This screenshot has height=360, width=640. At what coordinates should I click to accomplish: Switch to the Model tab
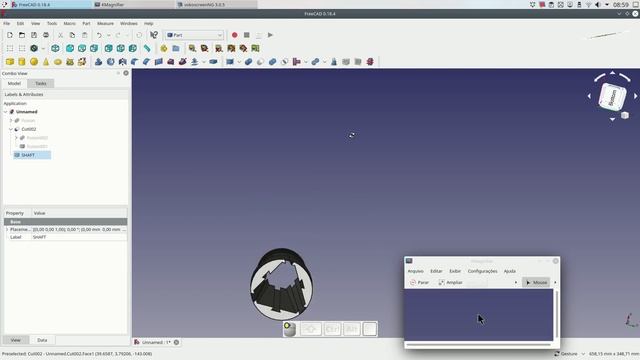coord(14,83)
